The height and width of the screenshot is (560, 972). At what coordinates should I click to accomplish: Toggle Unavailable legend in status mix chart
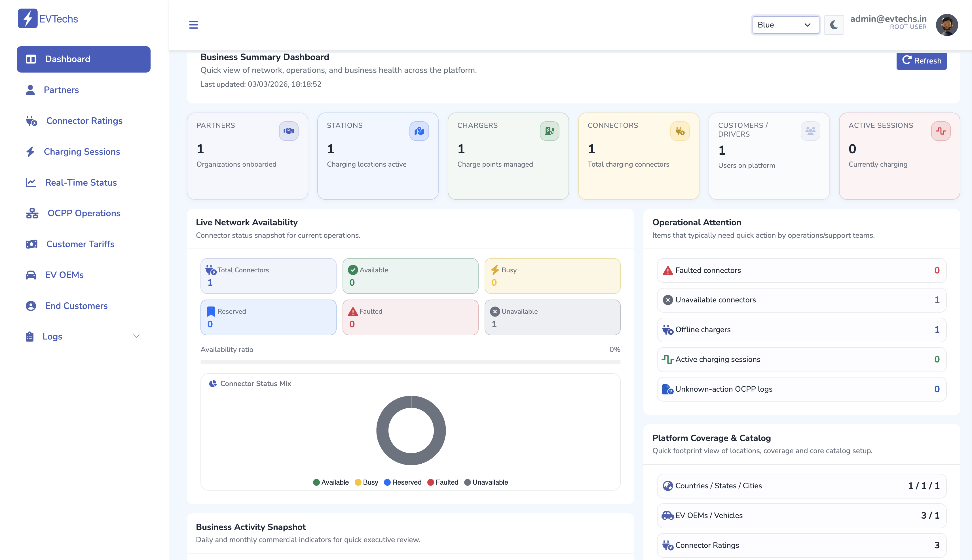[x=486, y=482]
